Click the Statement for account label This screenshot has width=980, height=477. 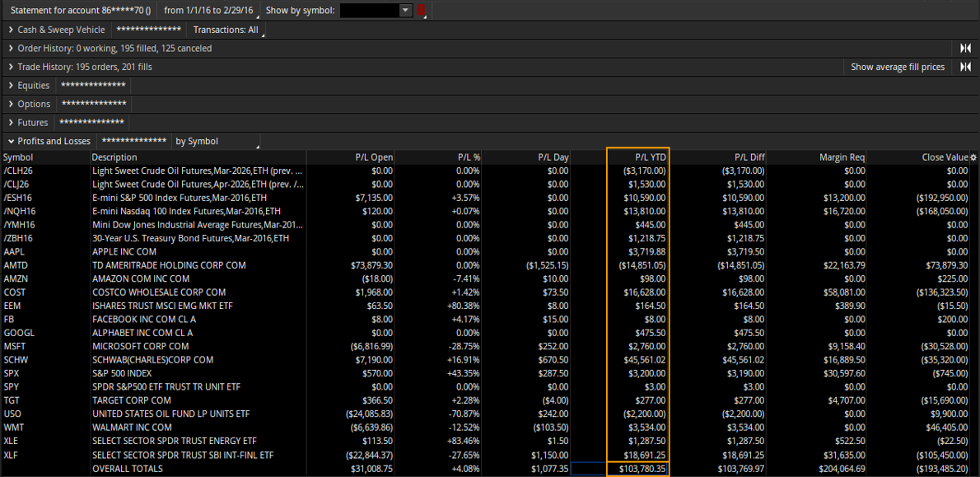coord(81,11)
